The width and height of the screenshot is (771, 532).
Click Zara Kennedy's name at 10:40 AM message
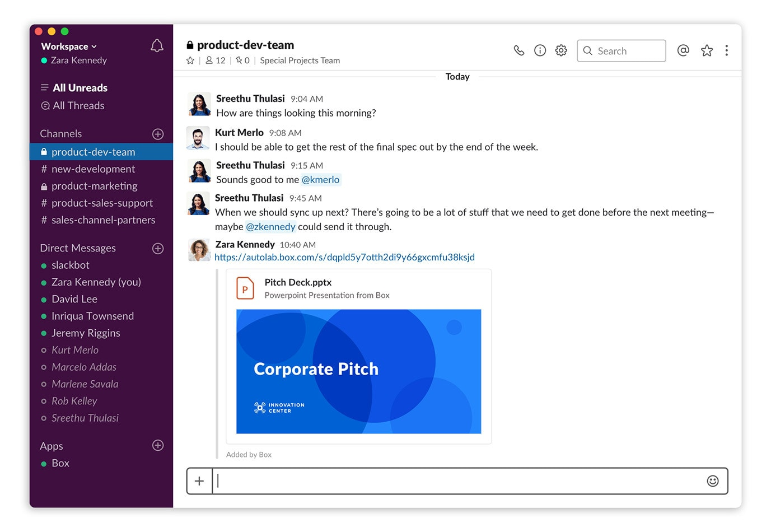(x=245, y=244)
